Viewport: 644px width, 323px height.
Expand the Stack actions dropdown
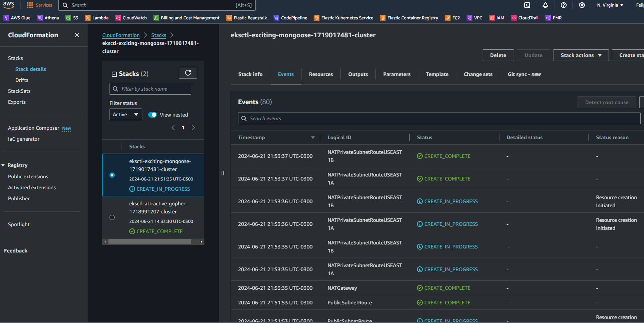pyautogui.click(x=580, y=55)
